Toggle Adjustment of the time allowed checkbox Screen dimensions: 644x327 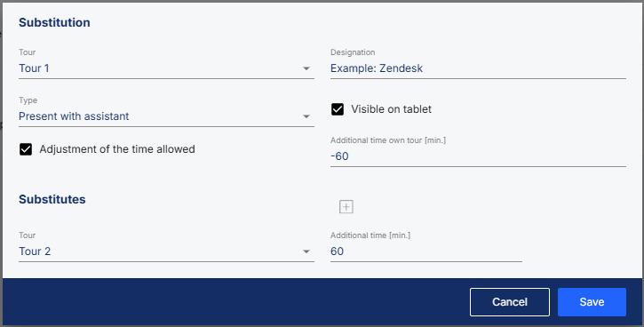click(x=26, y=149)
